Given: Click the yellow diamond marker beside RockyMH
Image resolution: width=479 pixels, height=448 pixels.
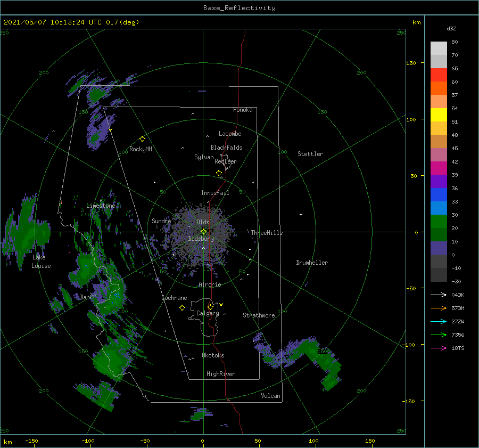Looking at the screenshot, I should [x=142, y=139].
